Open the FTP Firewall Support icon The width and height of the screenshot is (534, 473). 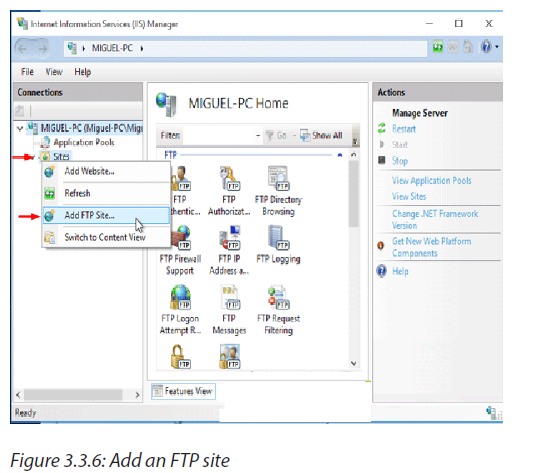(180, 250)
